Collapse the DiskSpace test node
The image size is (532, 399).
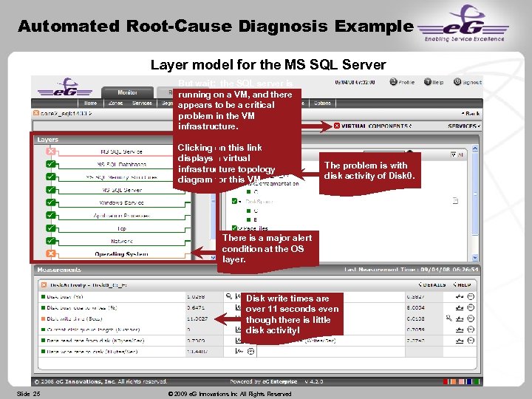pos(239,202)
